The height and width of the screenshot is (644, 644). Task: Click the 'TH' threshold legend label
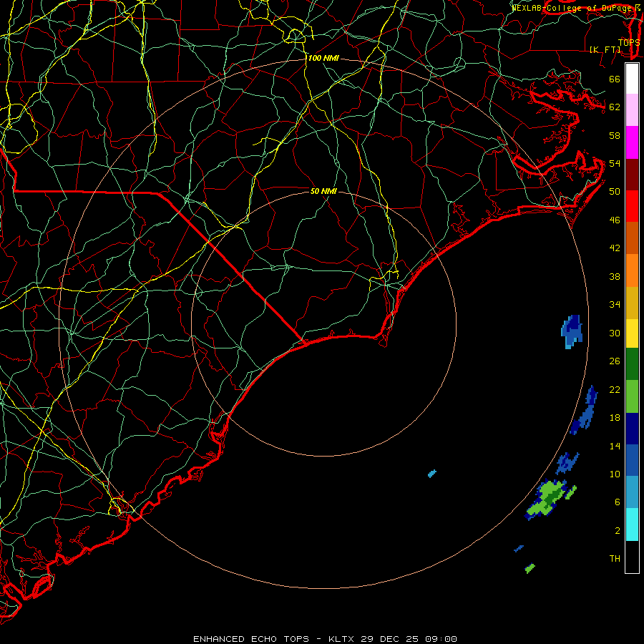point(615,559)
